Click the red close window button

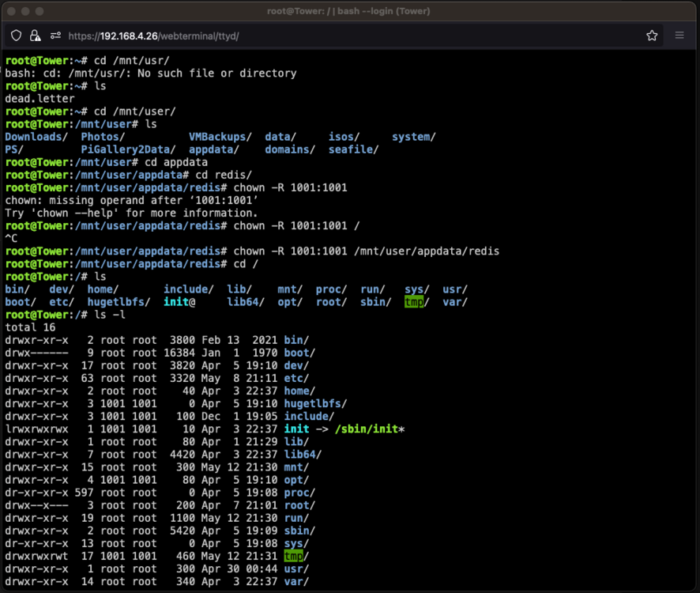point(12,11)
